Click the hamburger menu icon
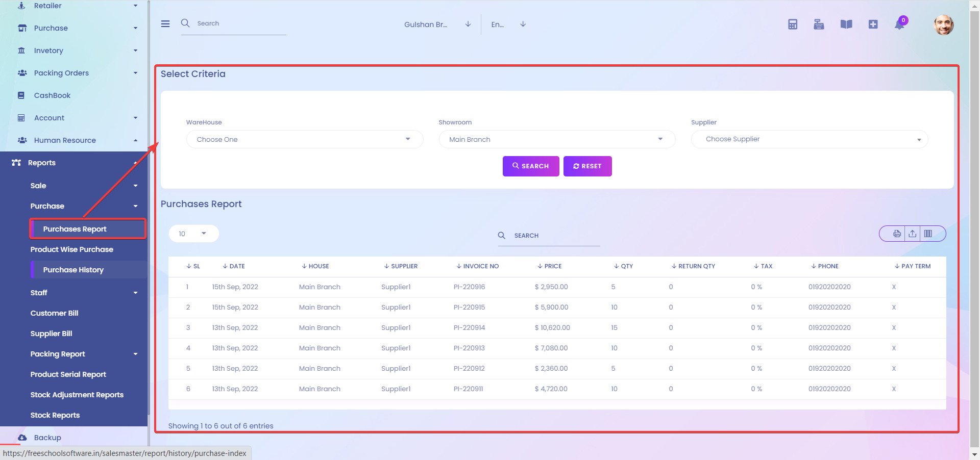 point(165,24)
